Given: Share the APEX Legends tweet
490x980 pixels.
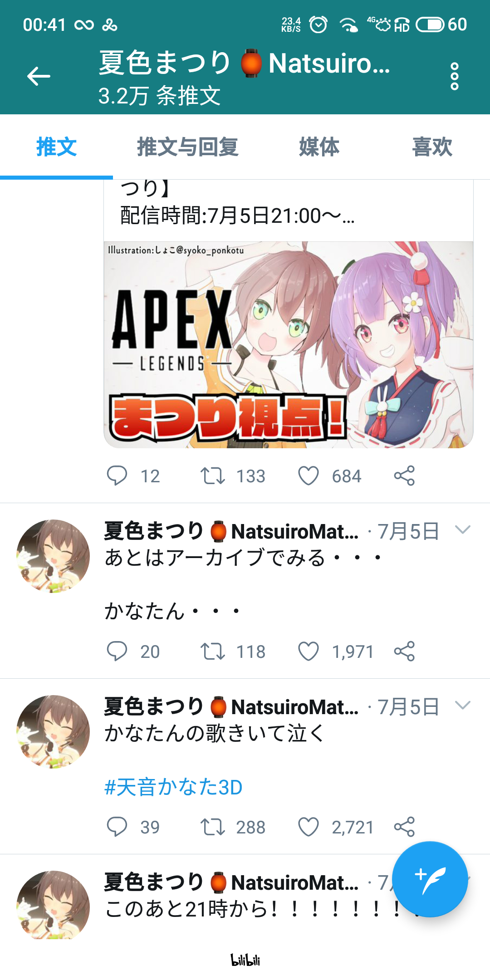Looking at the screenshot, I should coord(404,476).
